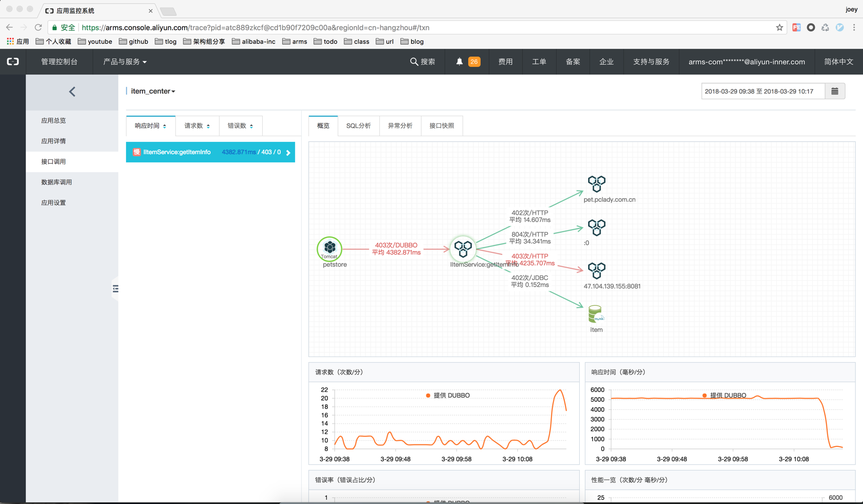Click the red extension icon in toolbar

(x=796, y=27)
